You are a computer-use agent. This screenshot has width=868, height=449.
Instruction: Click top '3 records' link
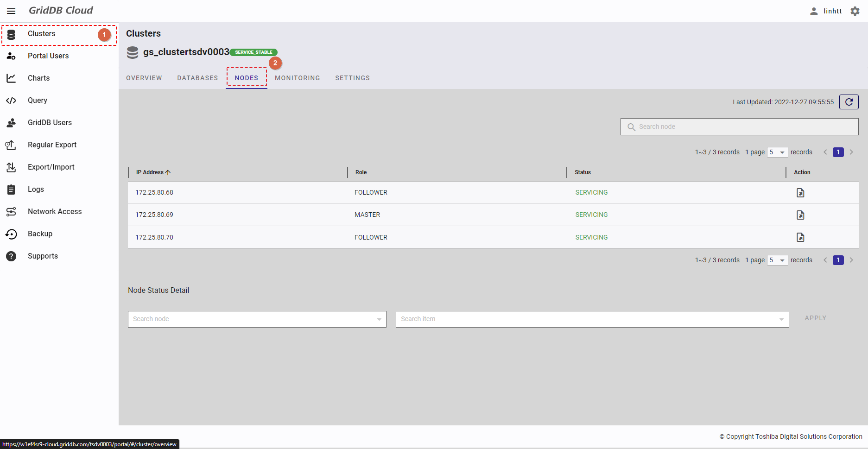(x=726, y=152)
